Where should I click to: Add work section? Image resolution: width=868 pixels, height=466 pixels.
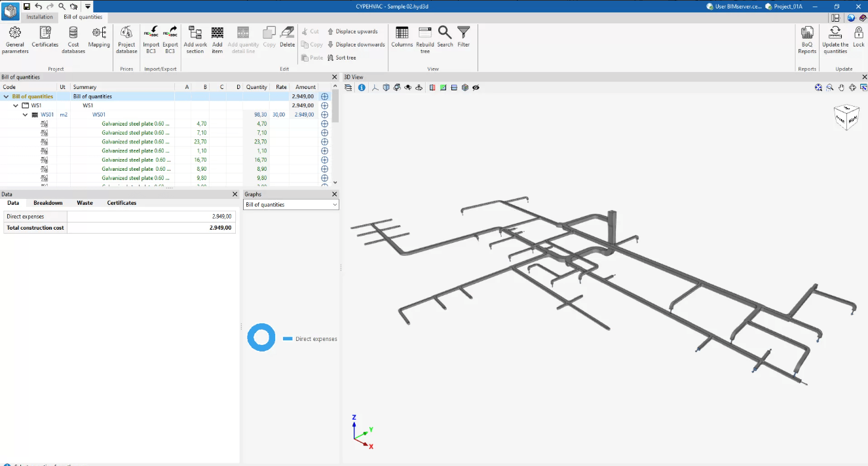pos(195,40)
